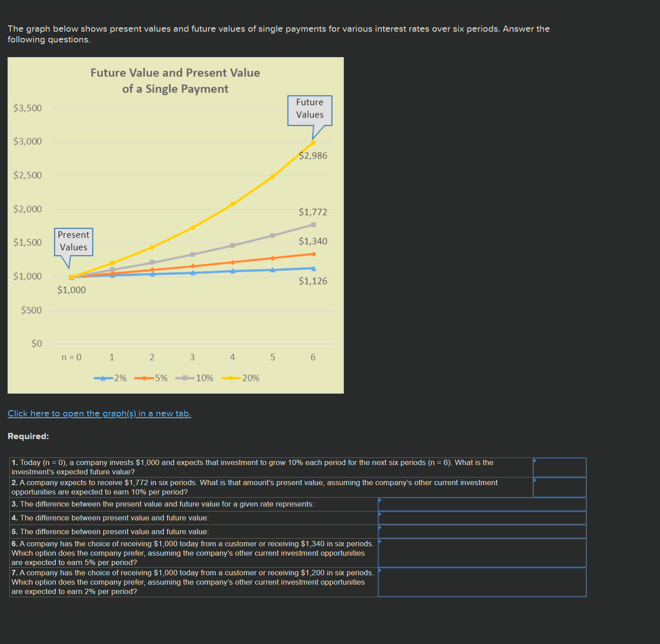The width and height of the screenshot is (660, 644).
Task: Click the chart title Future Value and Present Value
Action: 175,80
